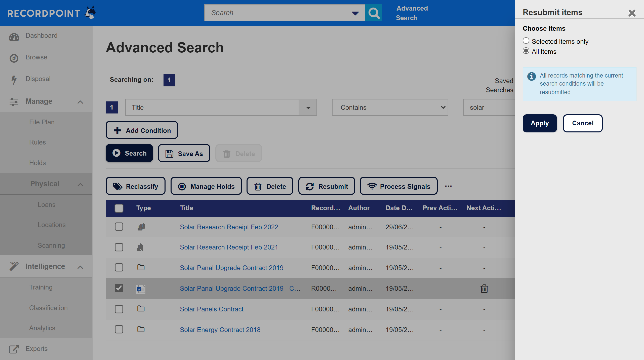Screen dimensions: 644x360
Task: Close the Resubmit items panel
Action: tap(632, 13)
